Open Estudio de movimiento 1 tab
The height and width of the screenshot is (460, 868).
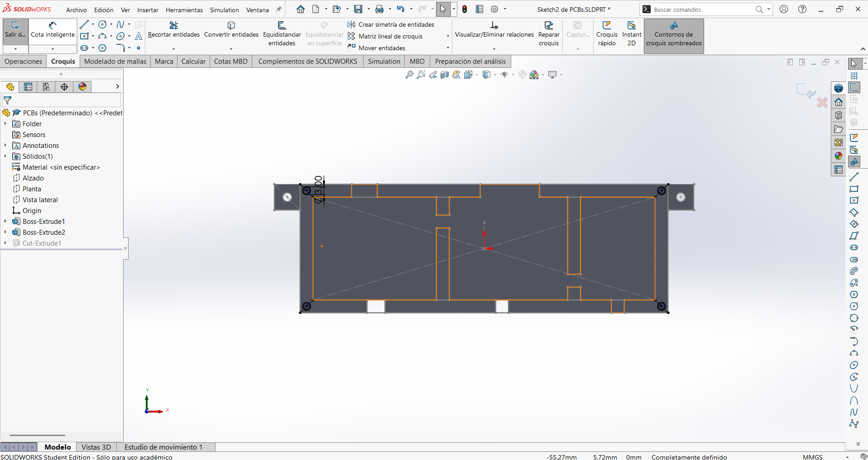click(163, 447)
